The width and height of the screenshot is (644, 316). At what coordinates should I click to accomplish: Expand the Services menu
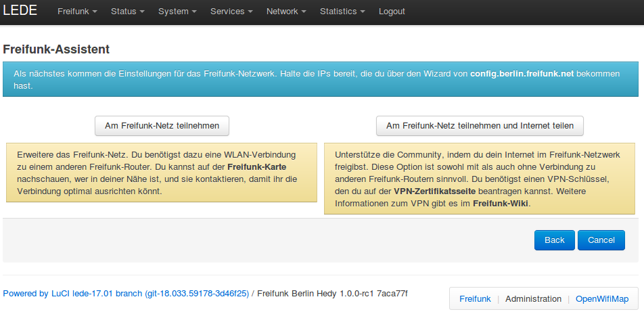point(231,12)
